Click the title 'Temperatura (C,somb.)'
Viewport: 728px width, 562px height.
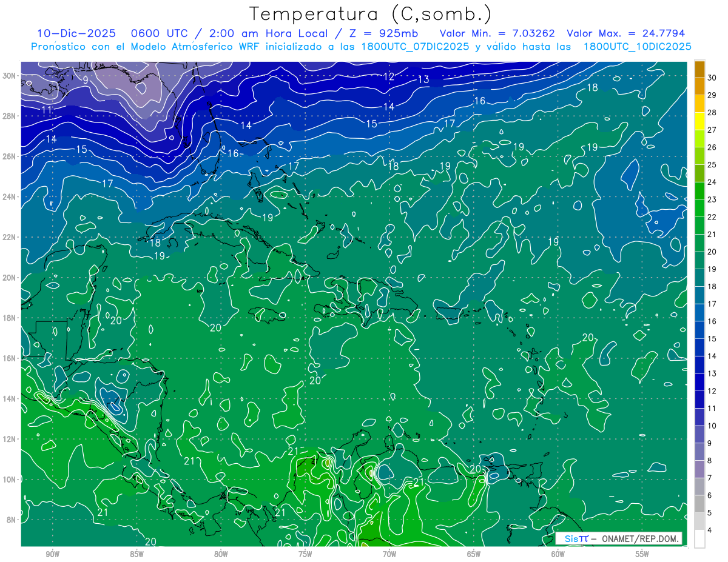pyautogui.click(x=371, y=15)
